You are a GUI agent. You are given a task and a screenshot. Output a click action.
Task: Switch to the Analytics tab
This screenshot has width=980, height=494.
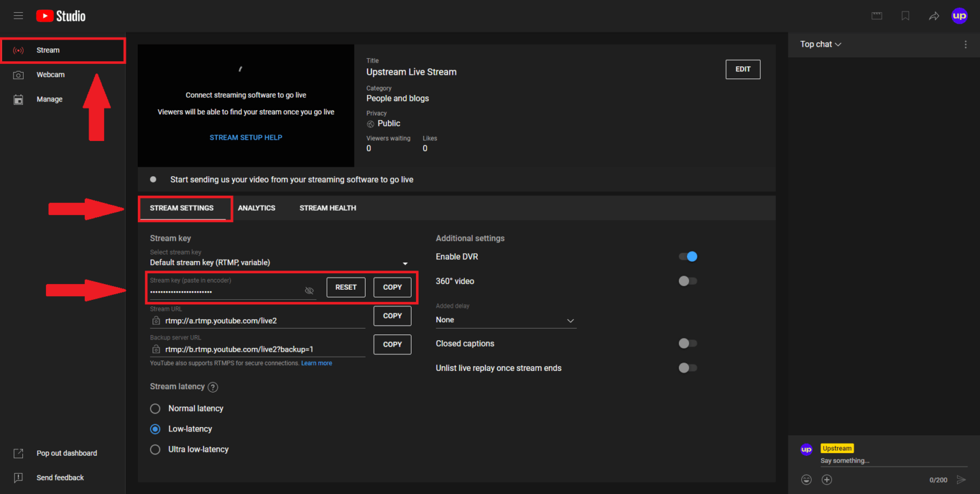point(256,207)
